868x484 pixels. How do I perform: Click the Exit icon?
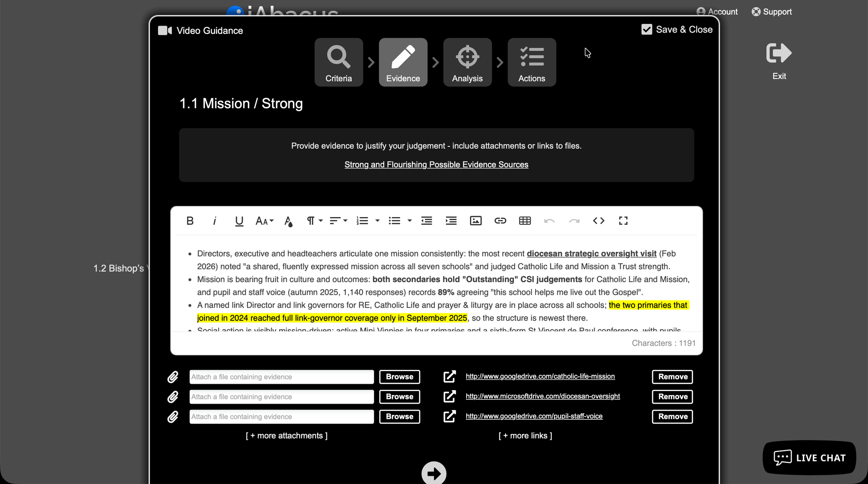coord(779,53)
